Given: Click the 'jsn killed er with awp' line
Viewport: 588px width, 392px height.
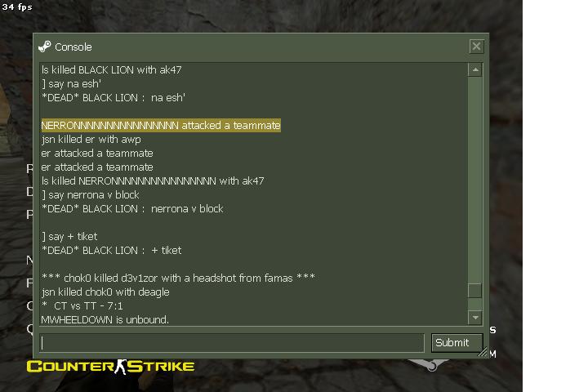Looking at the screenshot, I should 91,139.
